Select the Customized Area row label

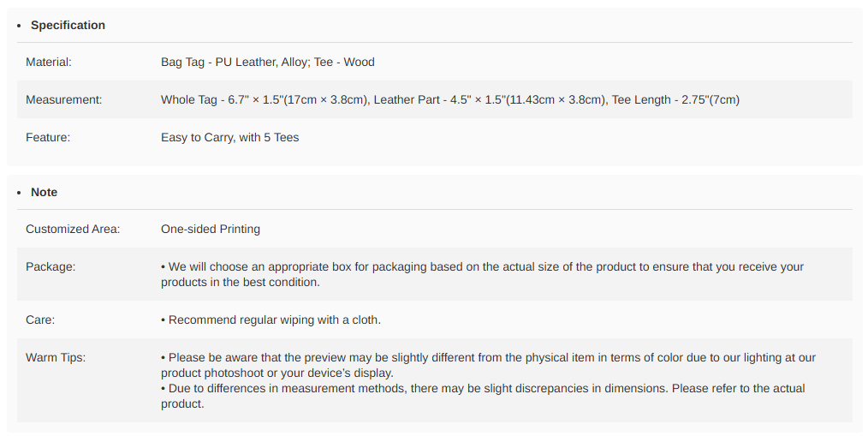point(73,229)
